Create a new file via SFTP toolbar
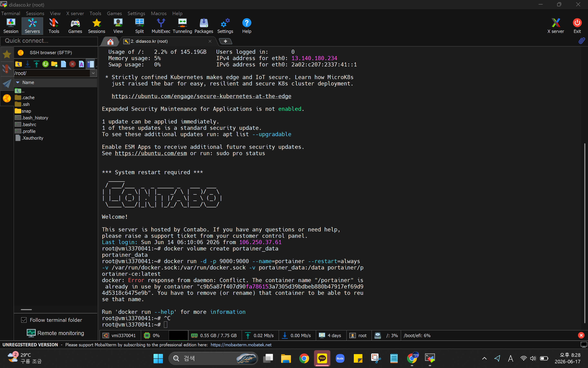The height and width of the screenshot is (368, 588). pos(63,64)
